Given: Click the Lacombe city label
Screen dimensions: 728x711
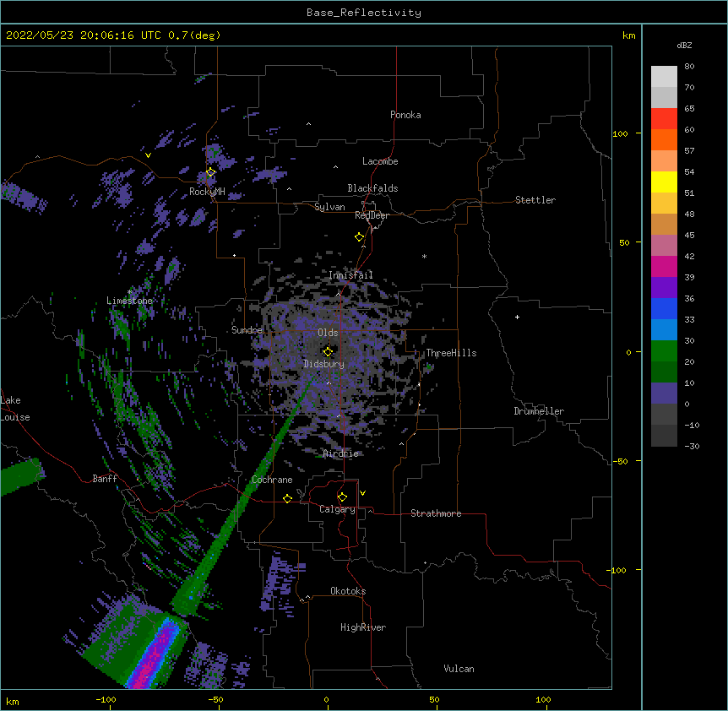Looking at the screenshot, I should [380, 161].
